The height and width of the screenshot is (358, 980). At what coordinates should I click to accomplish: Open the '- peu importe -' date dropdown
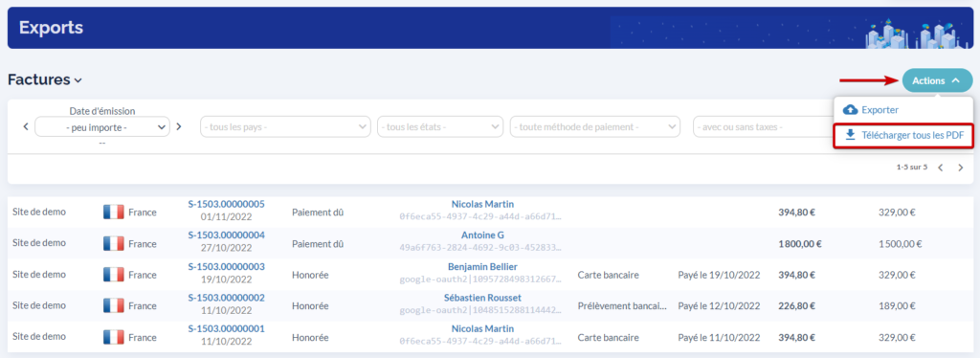pyautogui.click(x=102, y=126)
